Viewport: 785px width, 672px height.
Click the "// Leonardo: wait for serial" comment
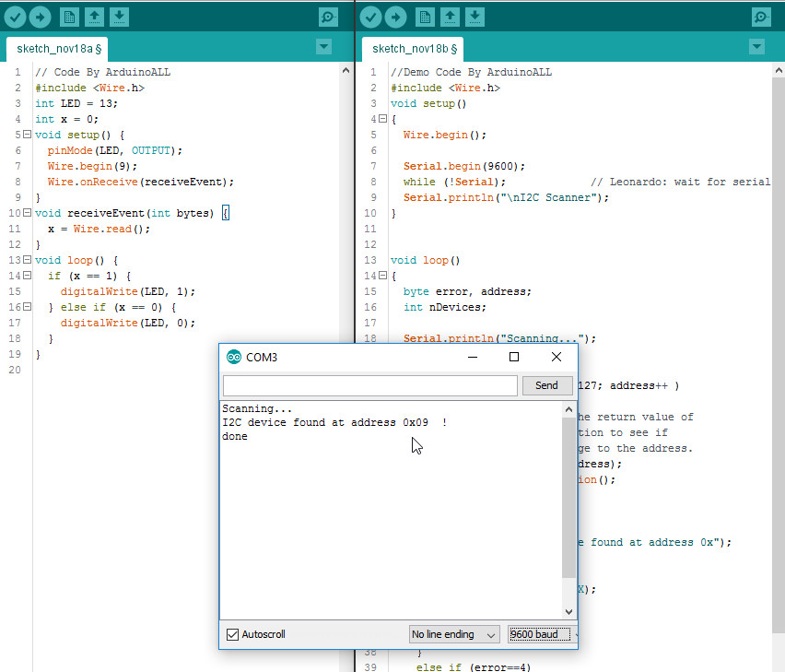point(680,182)
